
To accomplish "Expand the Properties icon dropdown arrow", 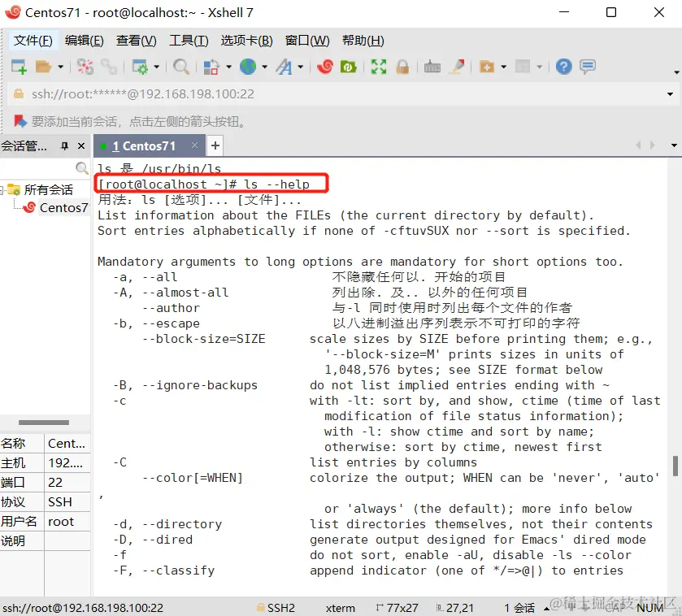I will (x=157, y=67).
